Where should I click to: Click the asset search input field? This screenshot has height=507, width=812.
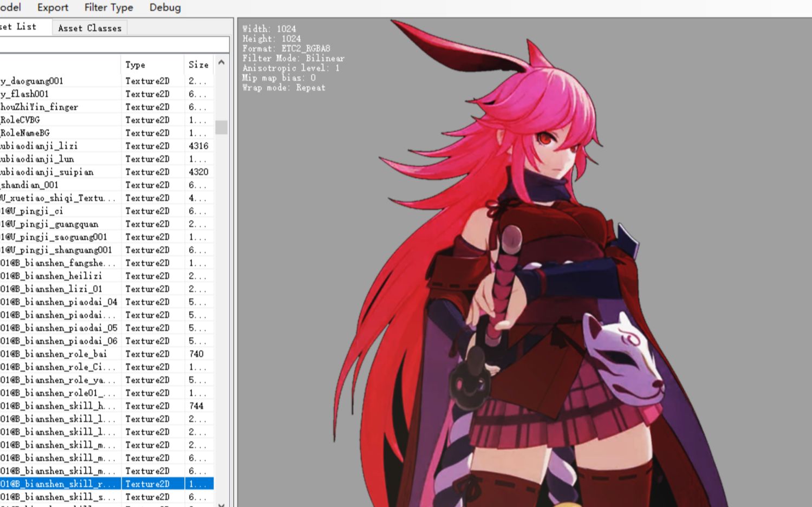[x=114, y=44]
